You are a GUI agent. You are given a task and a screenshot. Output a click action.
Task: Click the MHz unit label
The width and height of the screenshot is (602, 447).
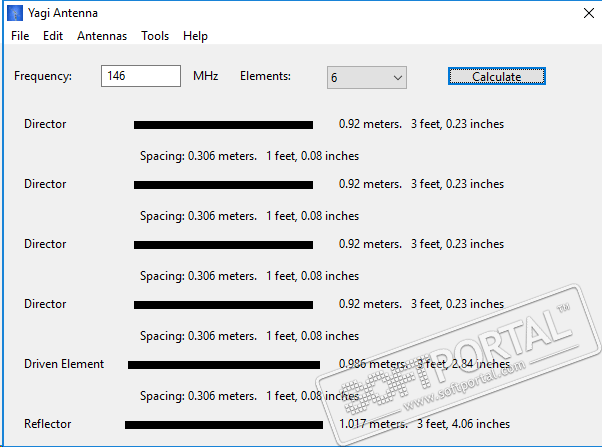coord(206,76)
